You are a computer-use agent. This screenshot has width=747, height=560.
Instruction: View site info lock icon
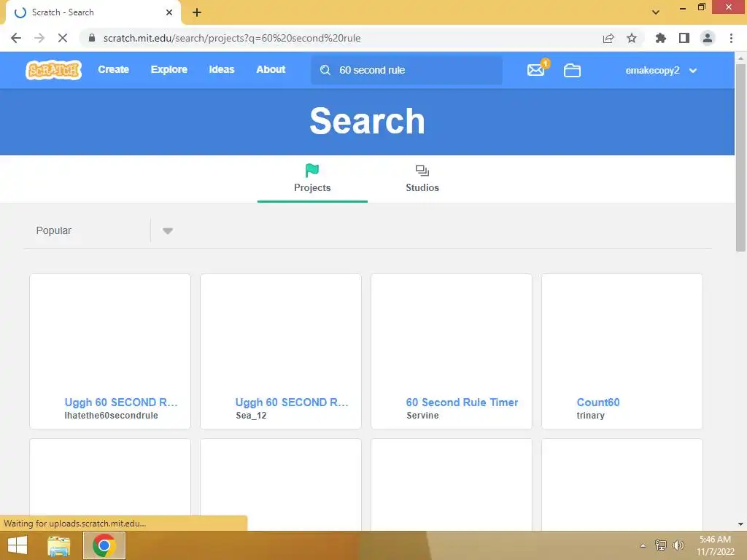(92, 38)
